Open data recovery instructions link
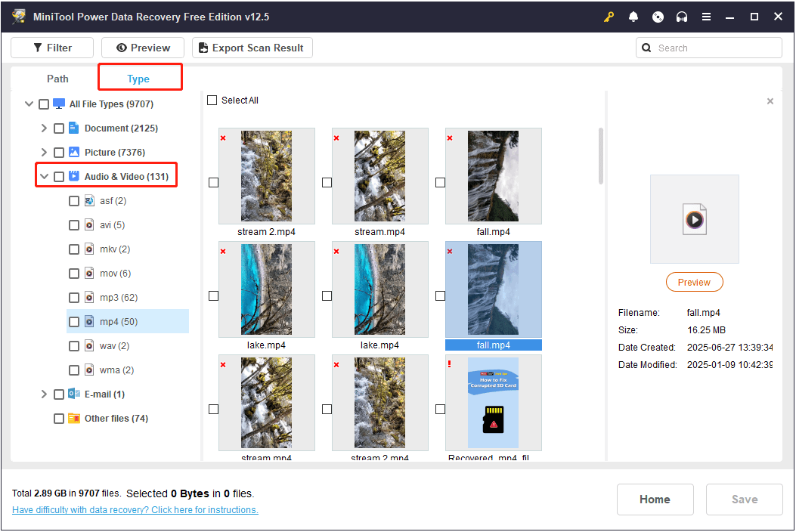 click(x=135, y=509)
